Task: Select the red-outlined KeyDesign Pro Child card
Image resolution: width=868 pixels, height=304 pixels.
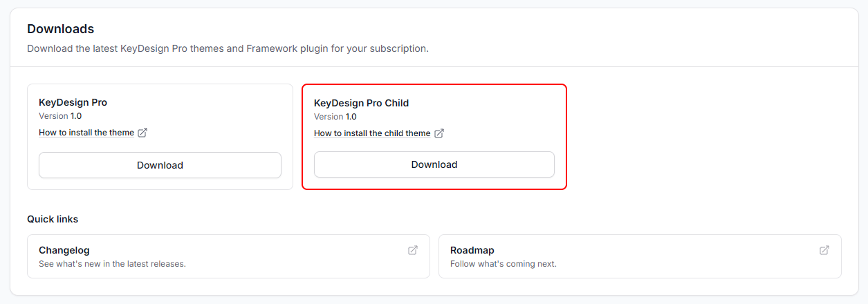Action: tap(434, 137)
